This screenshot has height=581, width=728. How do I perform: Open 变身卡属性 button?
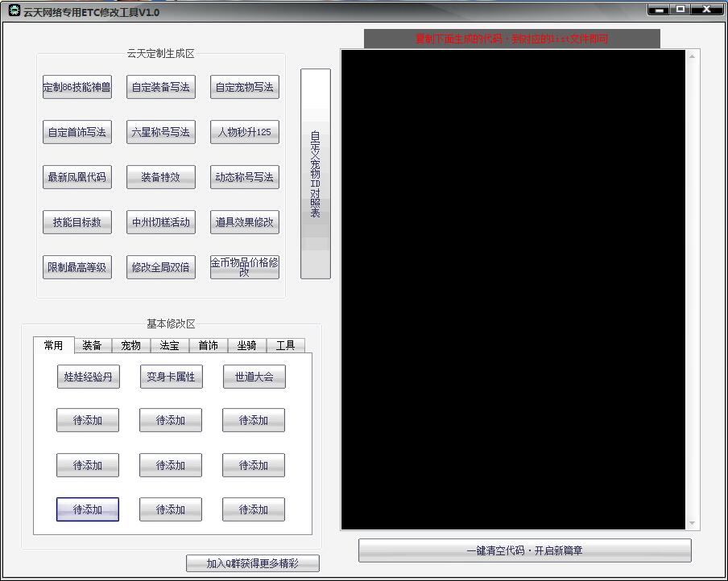coord(171,377)
